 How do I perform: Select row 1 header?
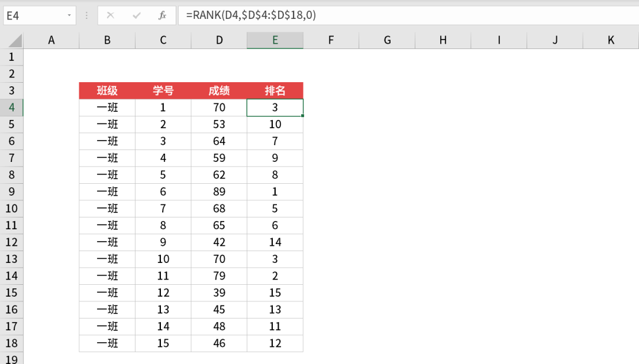(x=11, y=57)
